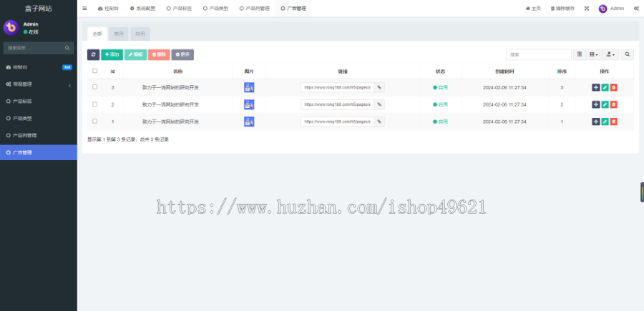
Task: Click the link icon in row Id 3
Action: 379,87
